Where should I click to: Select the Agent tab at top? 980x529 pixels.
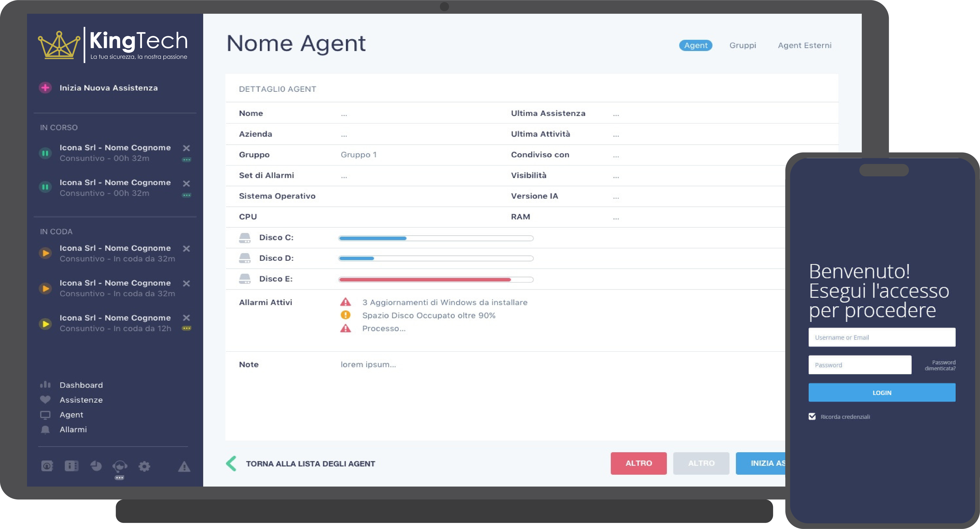(696, 45)
